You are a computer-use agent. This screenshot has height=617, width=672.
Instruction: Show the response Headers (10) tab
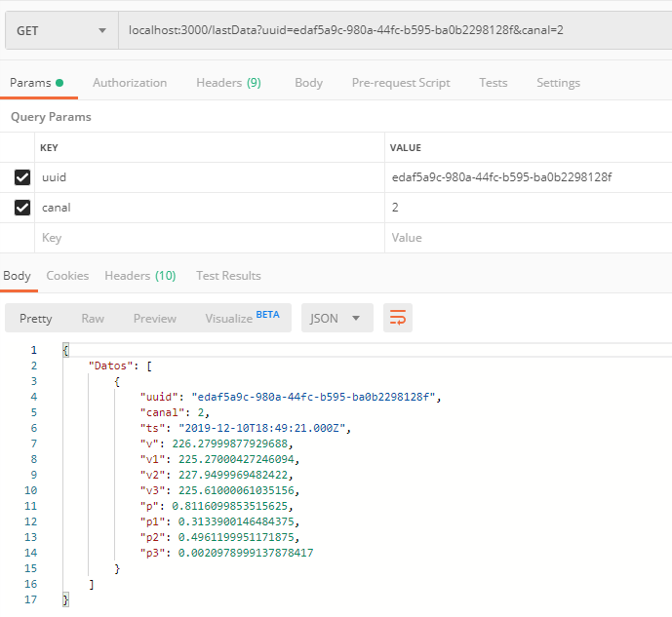click(x=140, y=276)
